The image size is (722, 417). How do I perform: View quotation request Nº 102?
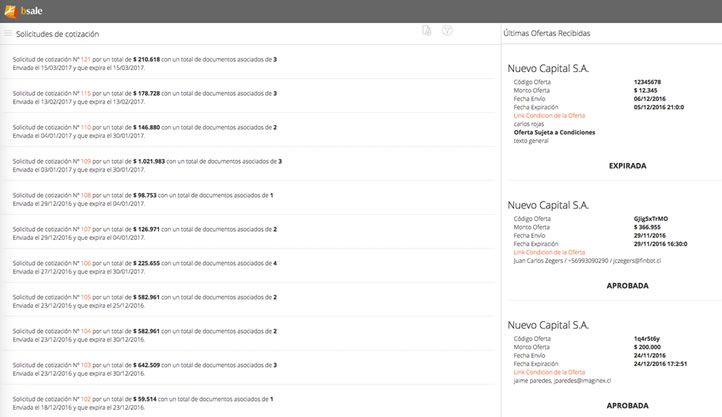(x=86, y=399)
